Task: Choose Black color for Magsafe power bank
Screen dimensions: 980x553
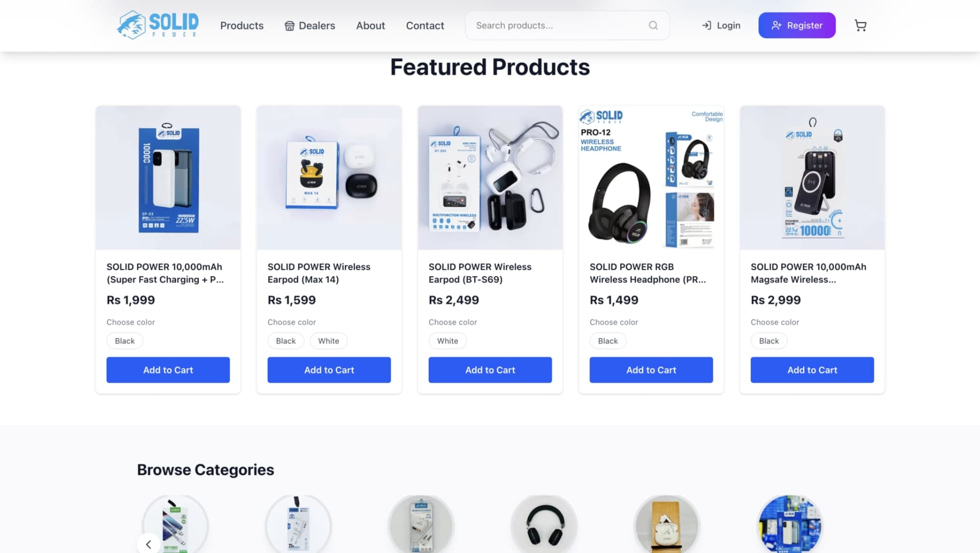Action: pyautogui.click(x=769, y=341)
